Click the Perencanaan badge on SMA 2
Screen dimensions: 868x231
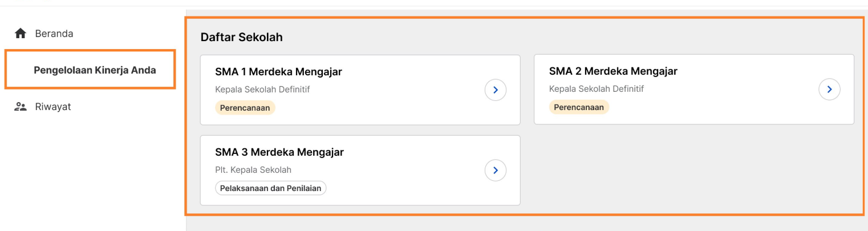[579, 107]
